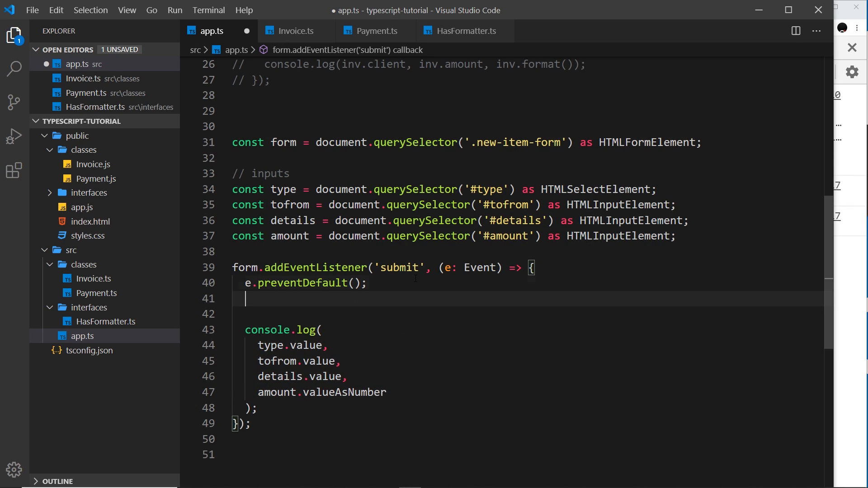868x488 pixels.
Task: Open the Source Control view
Action: [14, 102]
